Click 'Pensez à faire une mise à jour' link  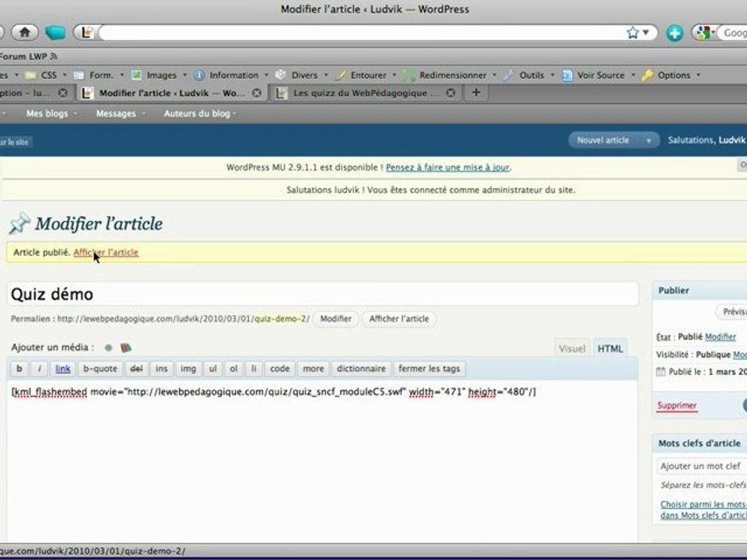pyautogui.click(x=448, y=167)
